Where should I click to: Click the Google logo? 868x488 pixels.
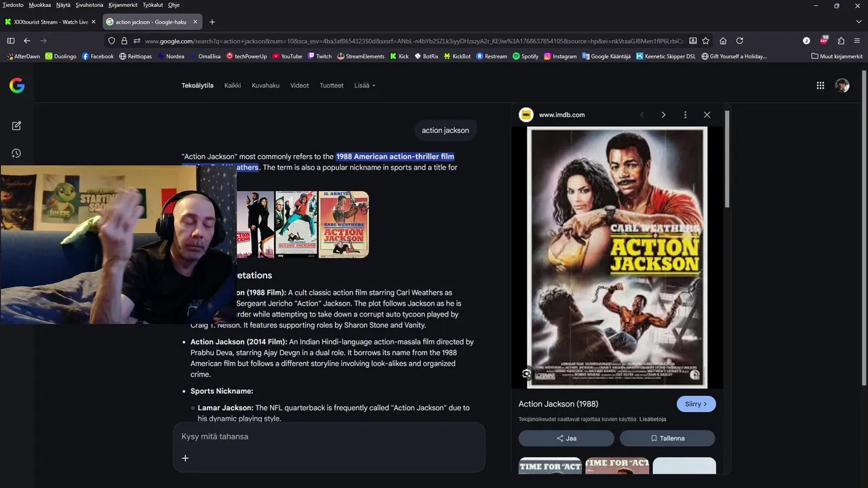click(17, 85)
